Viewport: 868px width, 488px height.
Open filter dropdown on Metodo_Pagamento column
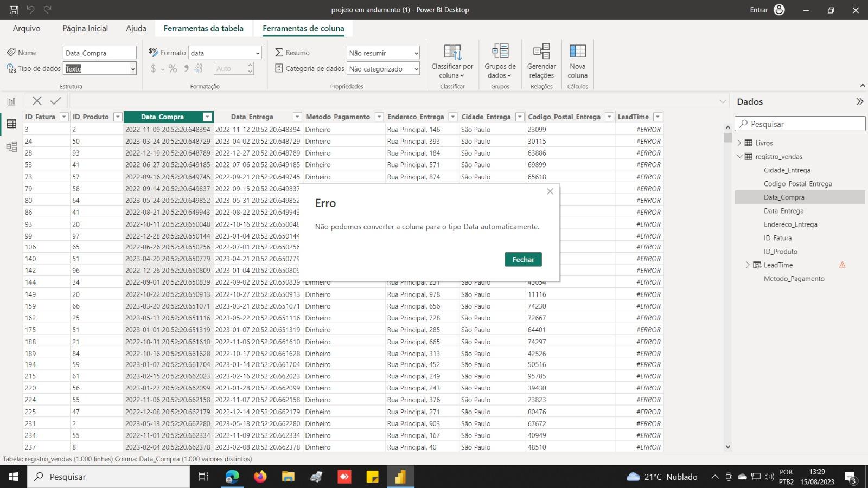point(379,117)
